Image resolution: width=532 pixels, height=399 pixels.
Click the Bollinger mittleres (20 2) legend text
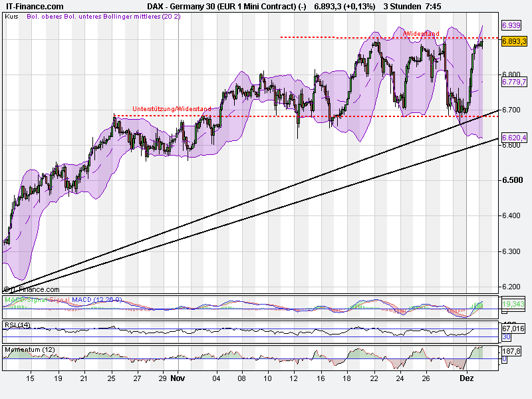(x=140, y=19)
